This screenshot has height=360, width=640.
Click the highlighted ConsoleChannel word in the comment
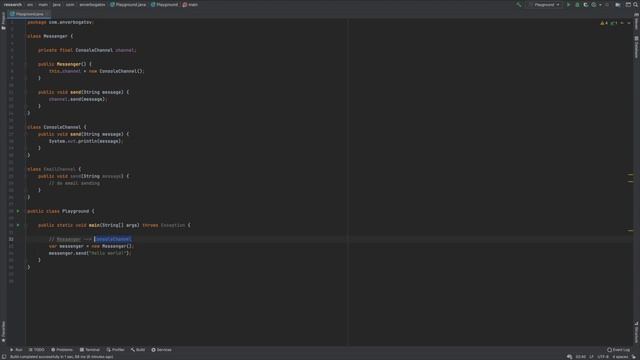click(113, 239)
